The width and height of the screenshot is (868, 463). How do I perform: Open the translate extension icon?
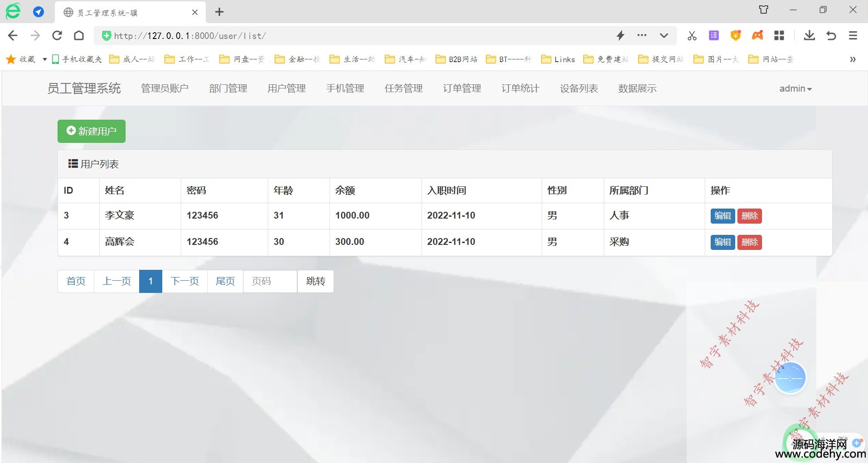(714, 35)
